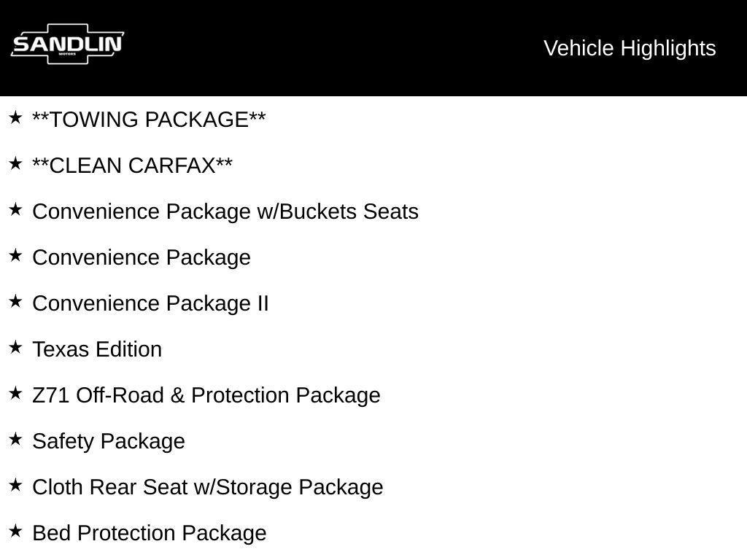Select the star before Bed Protection Package

[x=15, y=532]
